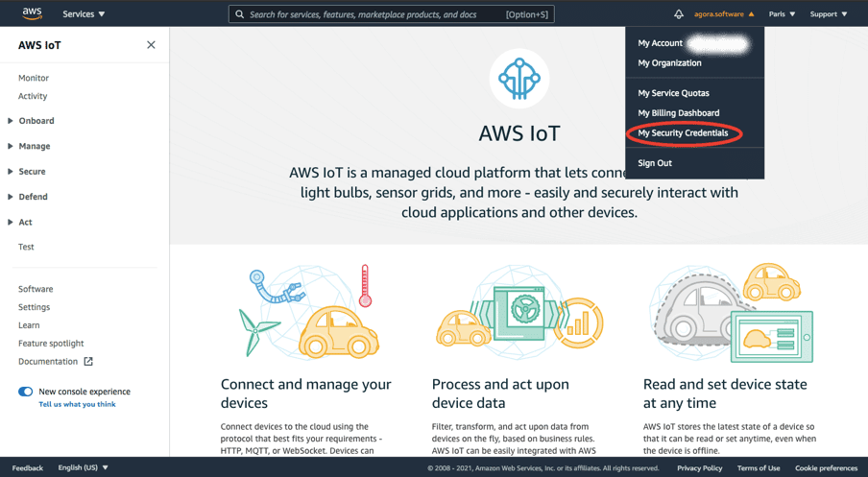Open My Service Quotas

[x=673, y=93]
